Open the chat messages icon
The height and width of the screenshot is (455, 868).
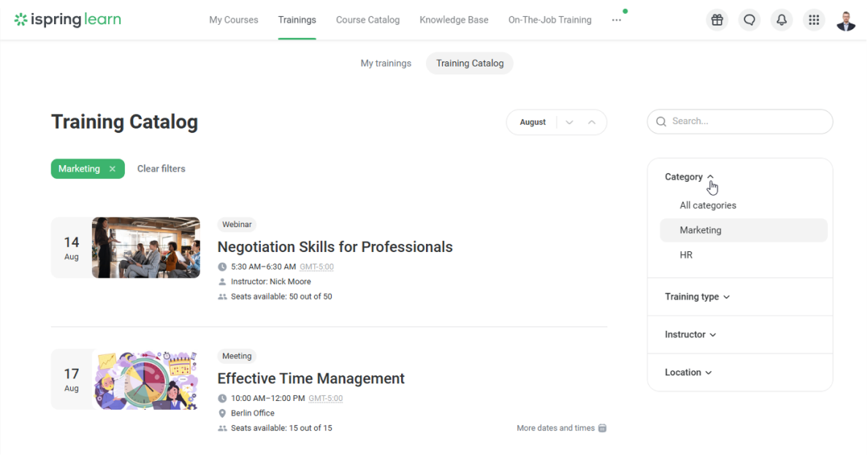coord(749,20)
